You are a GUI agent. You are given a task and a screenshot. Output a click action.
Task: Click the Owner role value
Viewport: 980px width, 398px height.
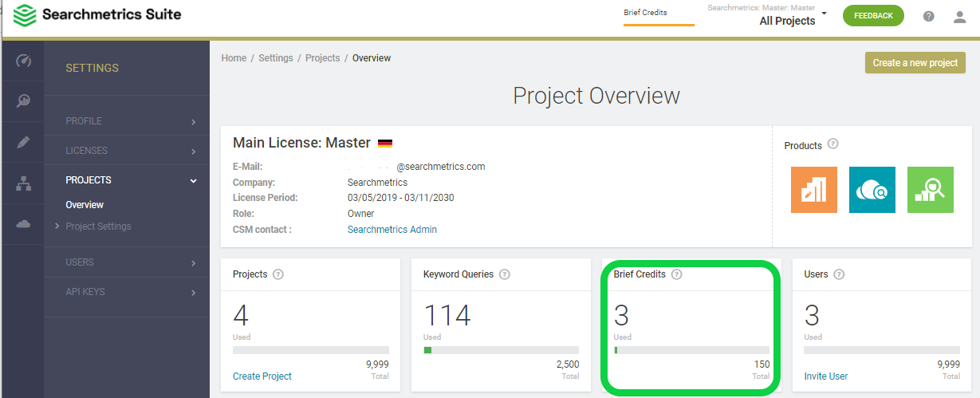[x=361, y=214]
